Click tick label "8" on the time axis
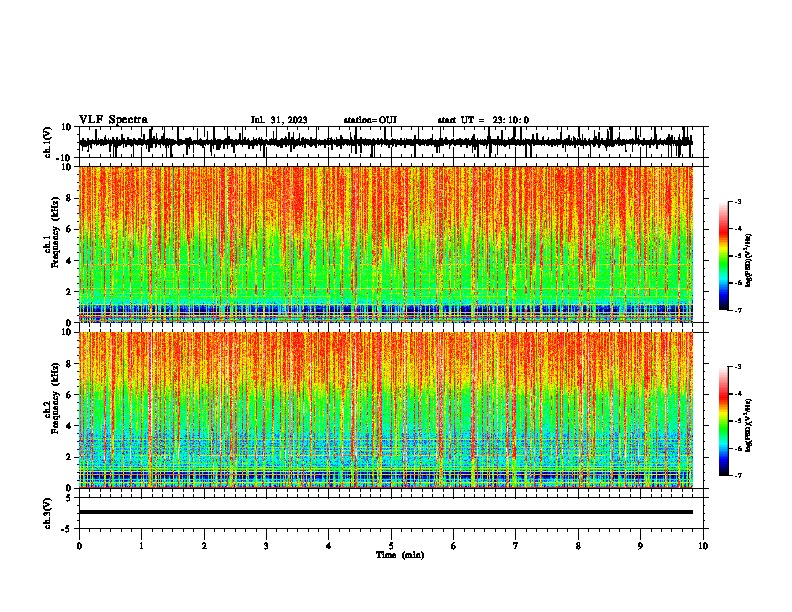The height and width of the screenshot is (612, 792). 578,546
